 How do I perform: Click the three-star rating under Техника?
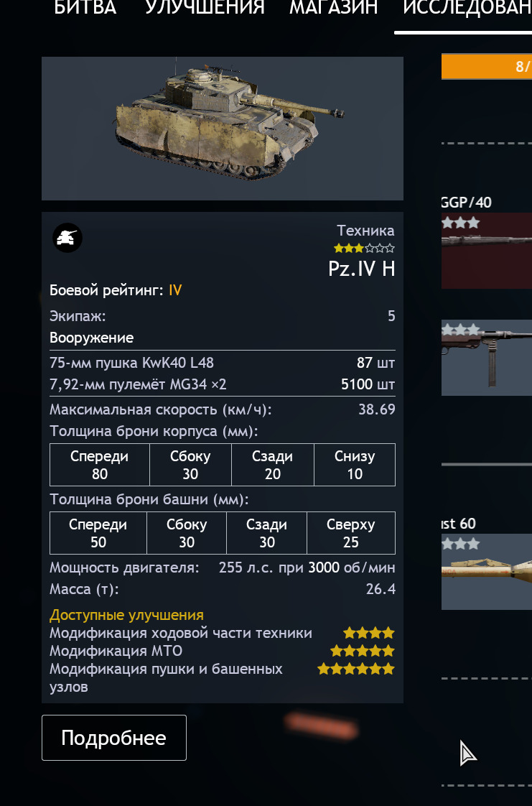(x=364, y=249)
